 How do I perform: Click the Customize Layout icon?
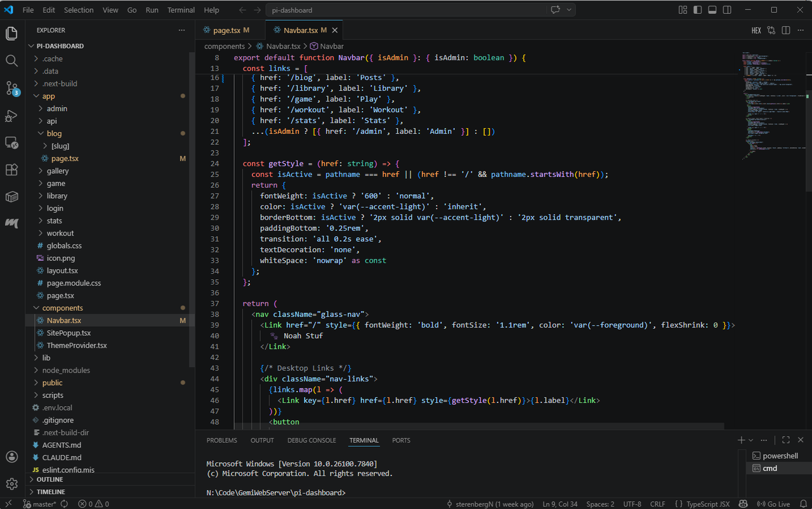coord(683,10)
